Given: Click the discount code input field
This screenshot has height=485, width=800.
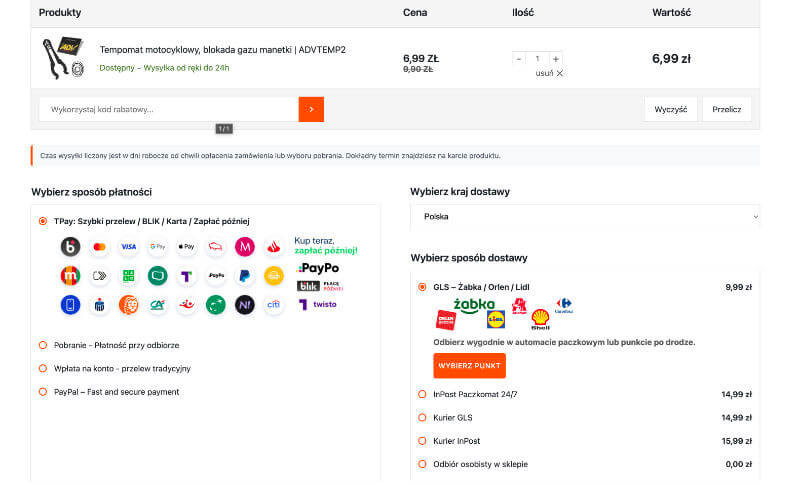Looking at the screenshot, I should pyautogui.click(x=169, y=109).
